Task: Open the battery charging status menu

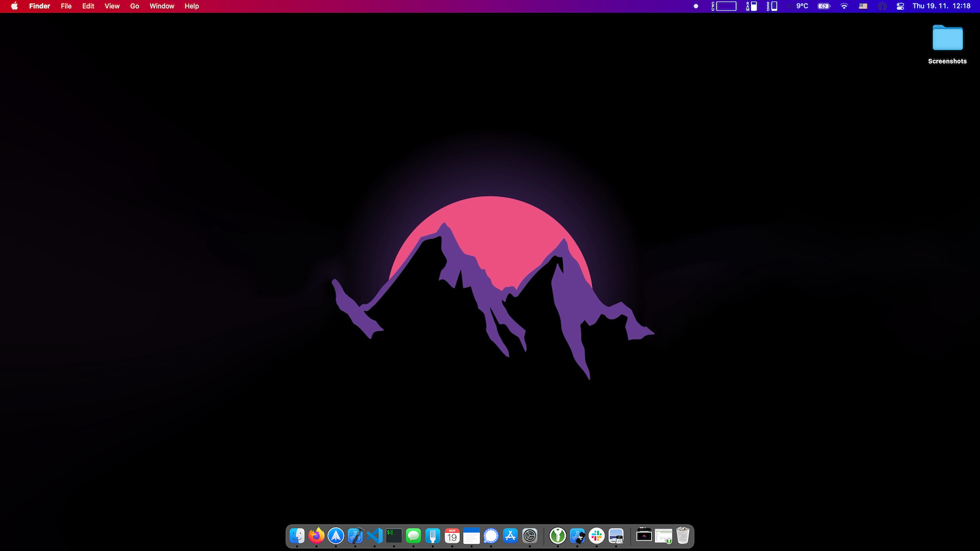Action: [x=823, y=6]
